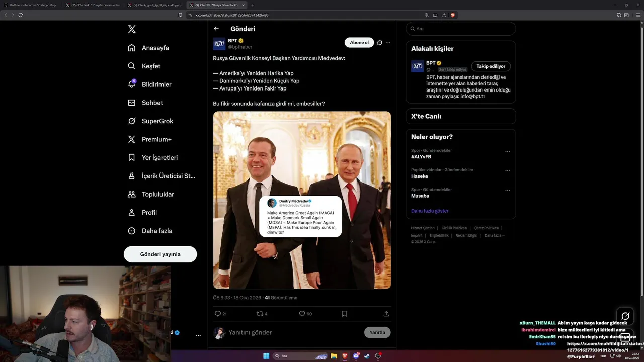Open İçerik Üreticisi Stüdyosu item
644x362 pixels.
162,176
